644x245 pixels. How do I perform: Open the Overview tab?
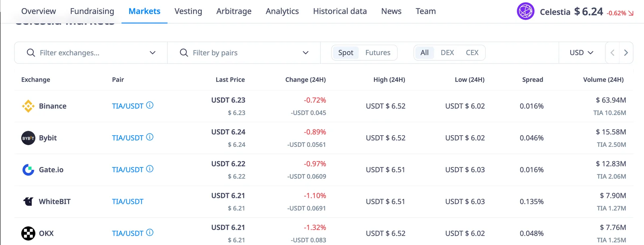39,11
